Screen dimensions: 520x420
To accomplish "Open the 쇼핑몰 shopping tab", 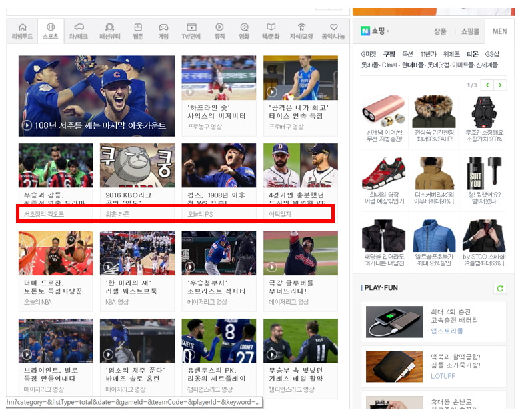I will click(470, 31).
